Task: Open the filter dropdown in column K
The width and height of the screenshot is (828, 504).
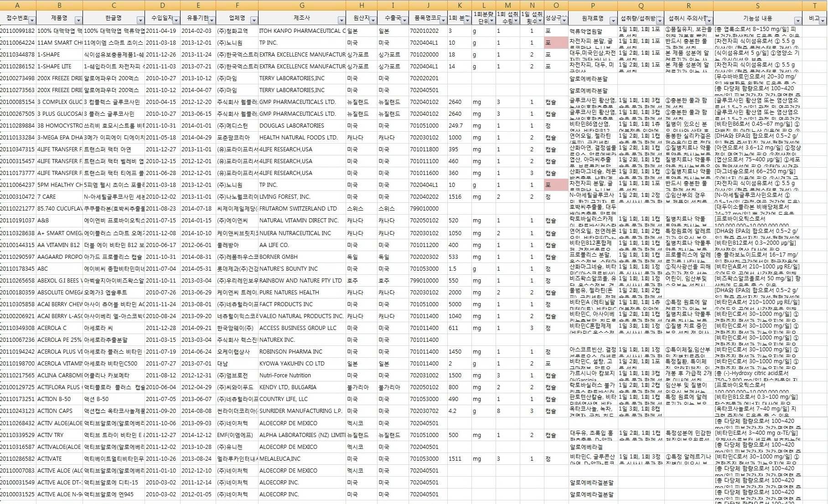Action: point(467,21)
